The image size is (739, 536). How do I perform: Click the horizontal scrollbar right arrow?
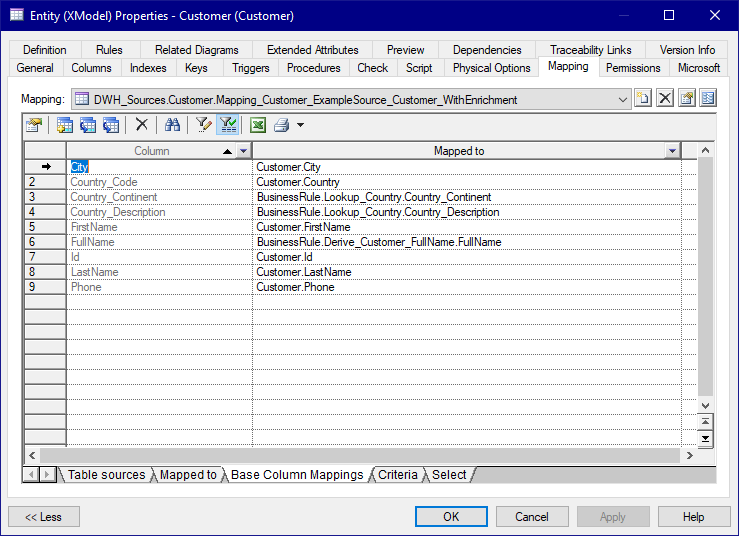coord(690,455)
